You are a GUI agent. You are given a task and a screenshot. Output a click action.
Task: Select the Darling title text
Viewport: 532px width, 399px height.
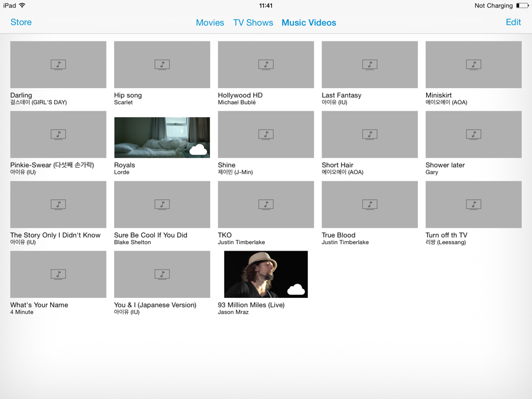tap(21, 95)
